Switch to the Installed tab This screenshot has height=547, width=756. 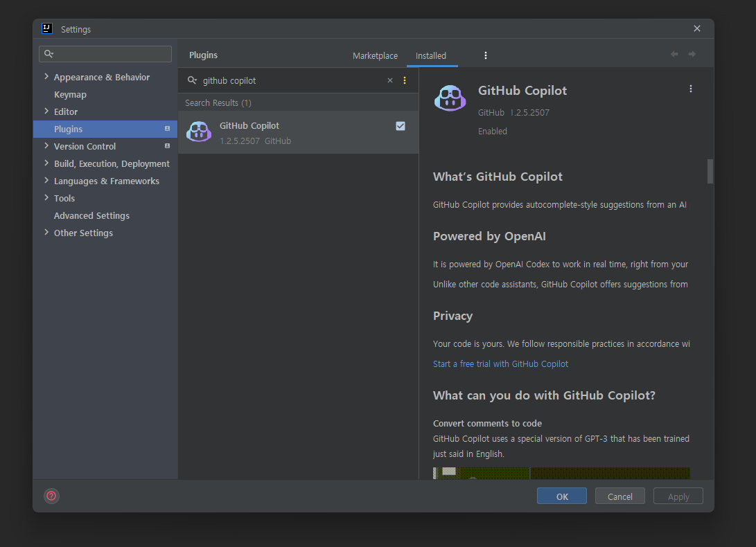(431, 56)
